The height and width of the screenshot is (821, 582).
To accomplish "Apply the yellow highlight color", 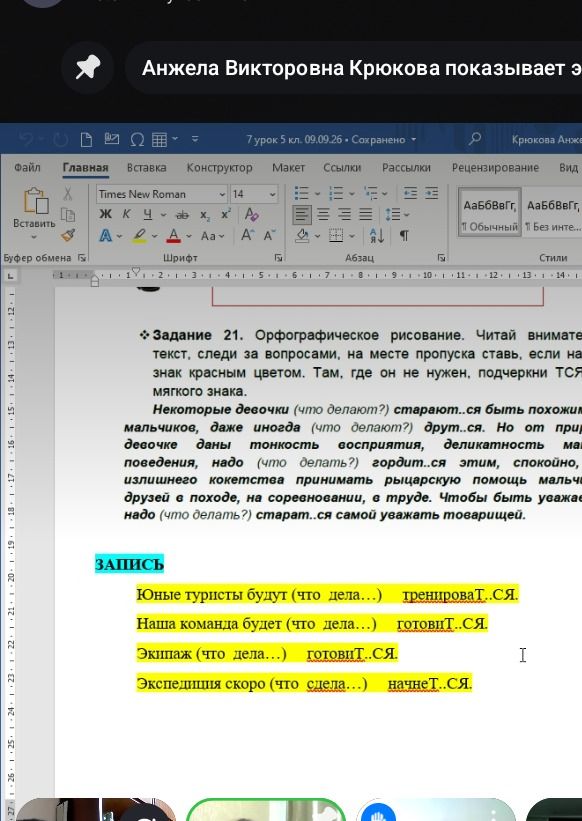I will (x=139, y=236).
